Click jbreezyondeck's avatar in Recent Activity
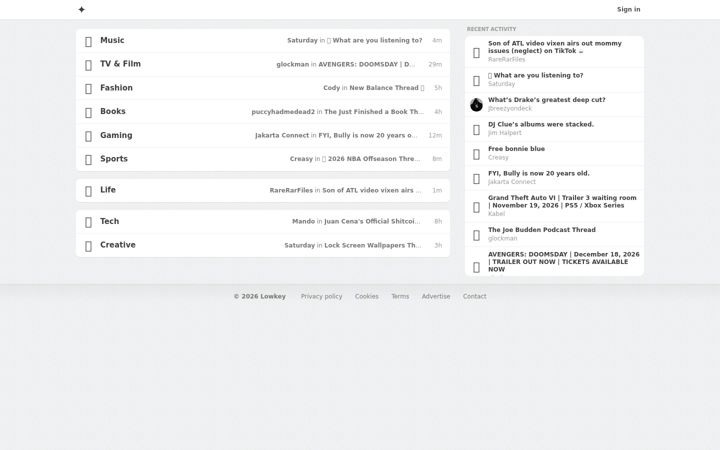Screen dimensions: 720x450 point(476,105)
